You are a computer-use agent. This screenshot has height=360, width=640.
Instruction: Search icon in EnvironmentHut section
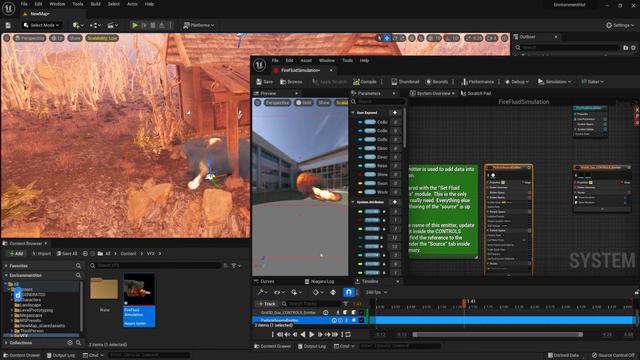(x=78, y=276)
